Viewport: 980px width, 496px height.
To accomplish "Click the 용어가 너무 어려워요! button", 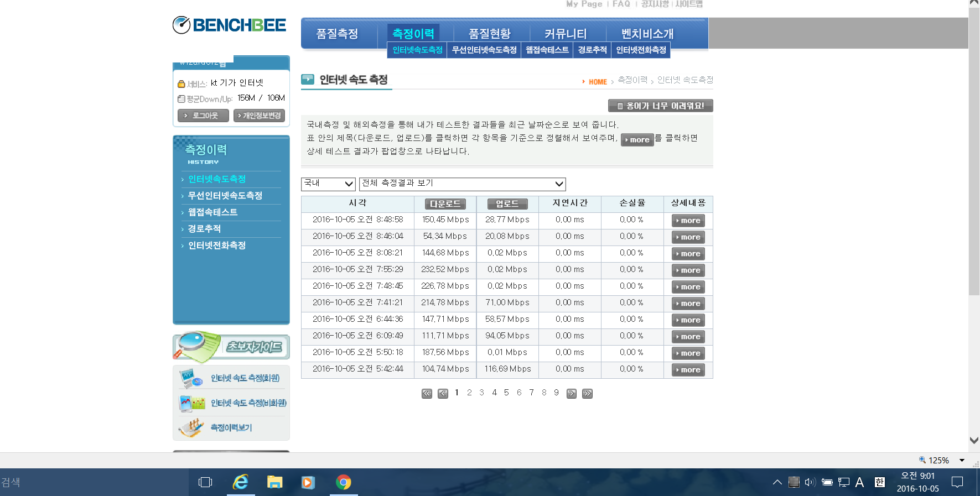I will (x=660, y=106).
